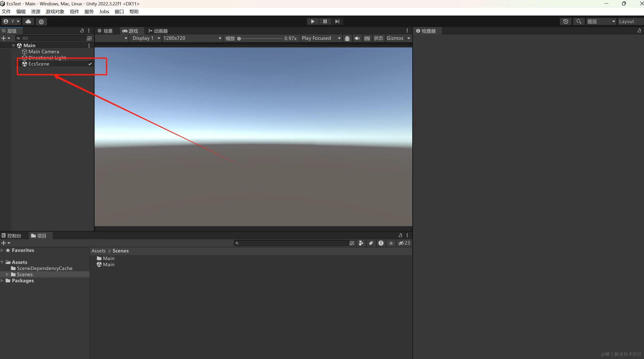Click the 状态 stats button
Image resolution: width=644 pixels, height=359 pixels.
(x=378, y=38)
